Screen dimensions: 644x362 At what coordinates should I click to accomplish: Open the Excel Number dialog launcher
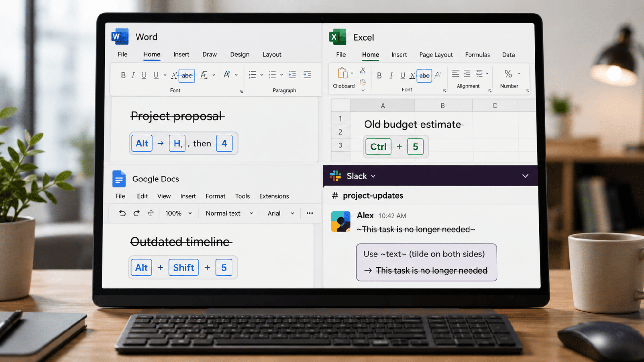pos(527,91)
